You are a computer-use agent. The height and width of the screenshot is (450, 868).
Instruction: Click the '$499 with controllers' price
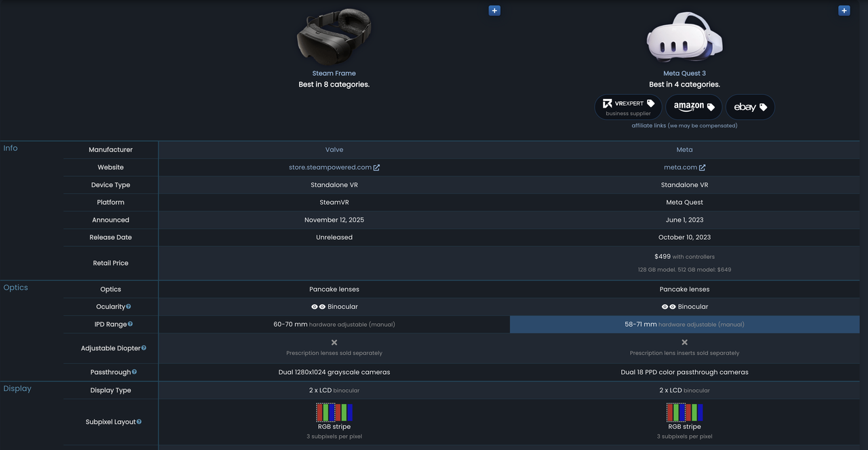(x=684, y=257)
